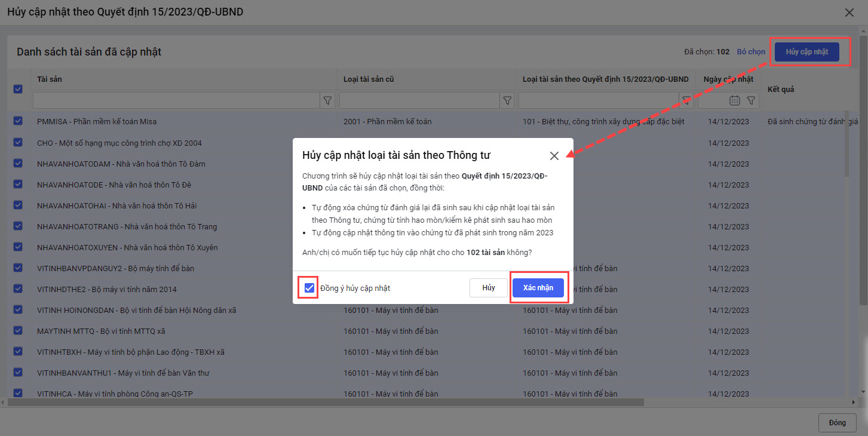Image resolution: width=868 pixels, height=436 pixels.
Task: Click 'VITINHBANVANTHU1 - Máy vi tính để bàn Văn thư'
Action: point(123,373)
